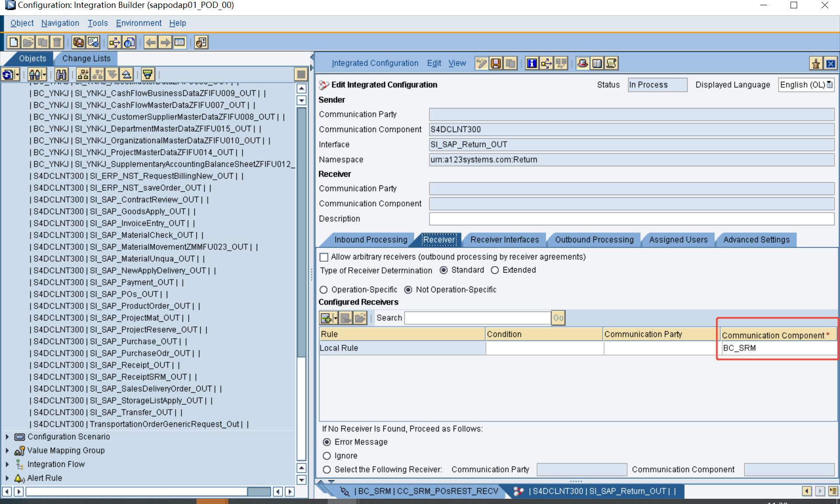Click the BC_SRM Communication Component cell
840x504 pixels.
(x=778, y=348)
